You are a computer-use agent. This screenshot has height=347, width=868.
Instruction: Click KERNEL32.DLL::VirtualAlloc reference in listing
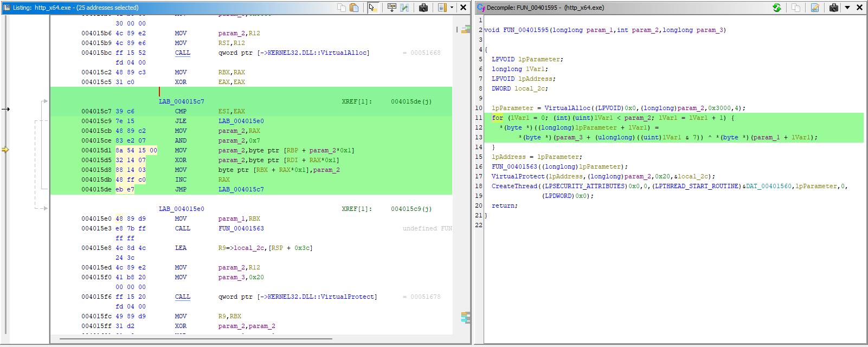318,53
